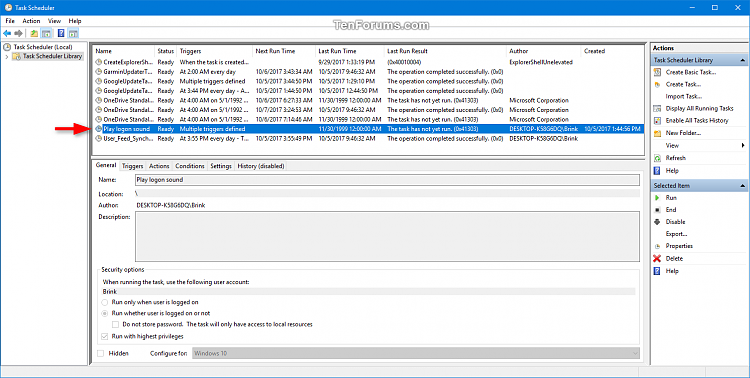The height and width of the screenshot is (378, 750).
Task: Toggle Do not store password checkbox
Action: point(115,324)
